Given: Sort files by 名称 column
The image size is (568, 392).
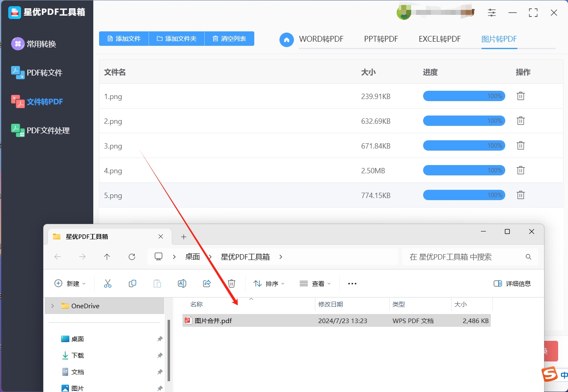Looking at the screenshot, I should click(x=196, y=304).
